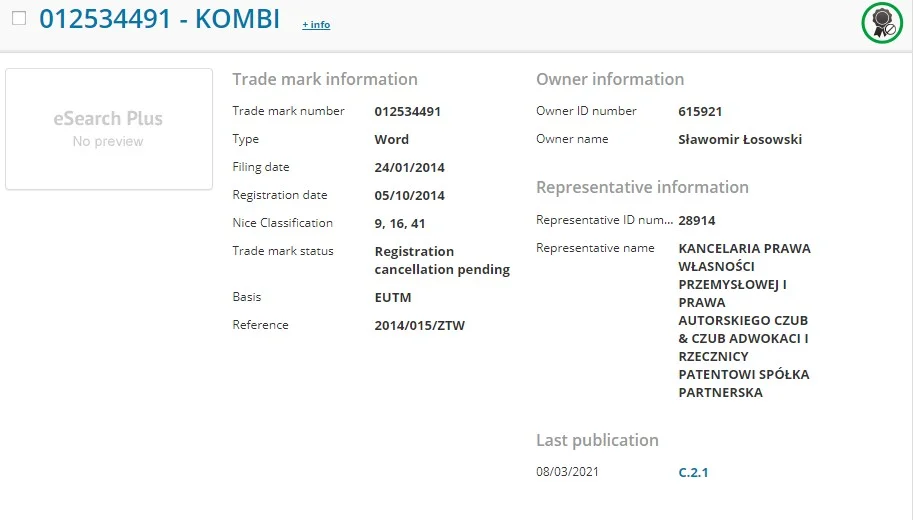Viewport: 913px width, 520px height.
Task: Click the registration date 05/10/2014
Action: point(409,196)
